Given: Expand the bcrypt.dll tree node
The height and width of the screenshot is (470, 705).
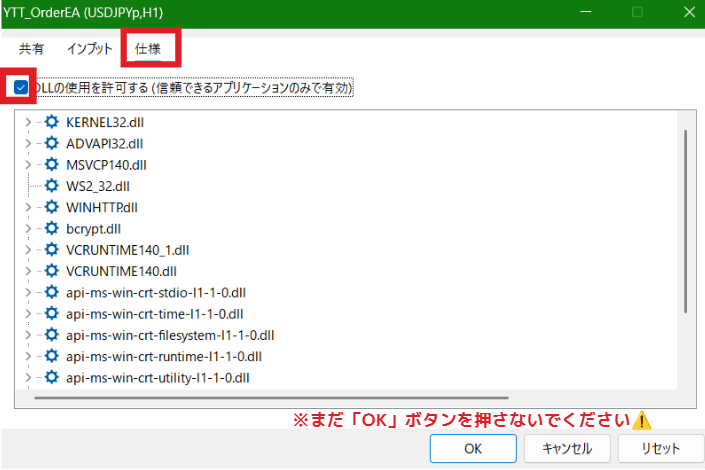Looking at the screenshot, I should (x=28, y=228).
